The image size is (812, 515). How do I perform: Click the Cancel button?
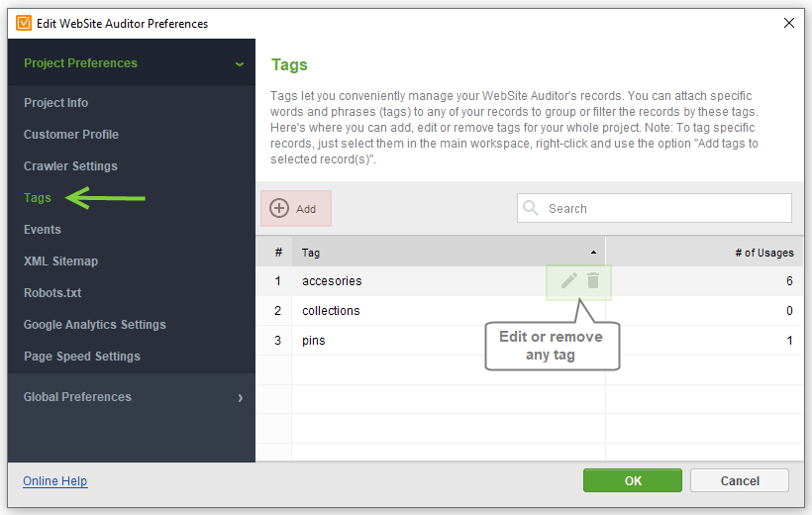tap(740, 480)
